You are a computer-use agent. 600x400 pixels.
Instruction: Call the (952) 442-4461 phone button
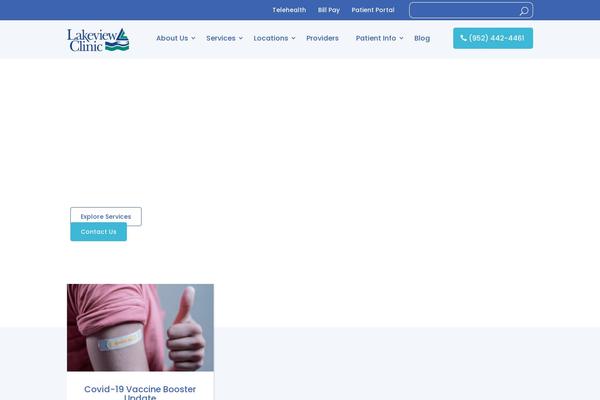tap(493, 38)
